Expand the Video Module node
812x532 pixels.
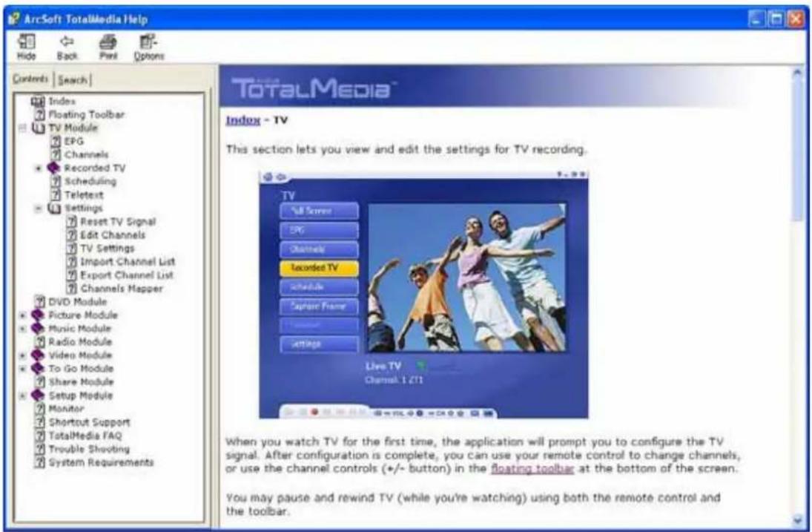[x=22, y=355]
